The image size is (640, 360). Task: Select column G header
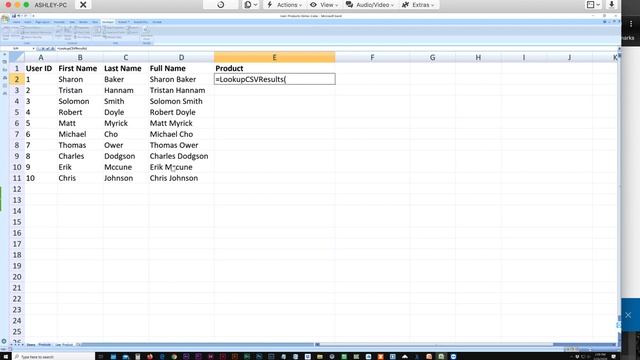pyautogui.click(x=432, y=58)
